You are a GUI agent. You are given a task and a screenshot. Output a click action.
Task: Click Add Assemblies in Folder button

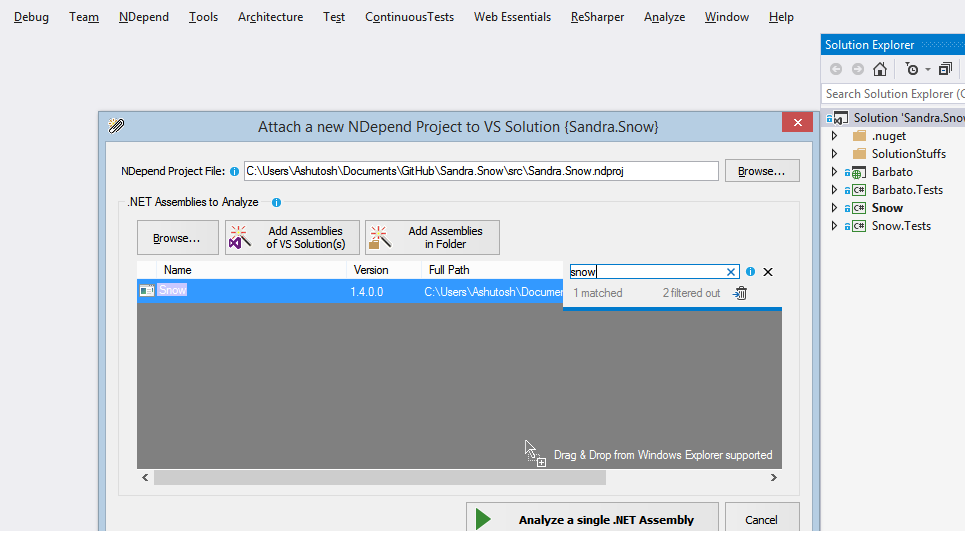coord(432,238)
